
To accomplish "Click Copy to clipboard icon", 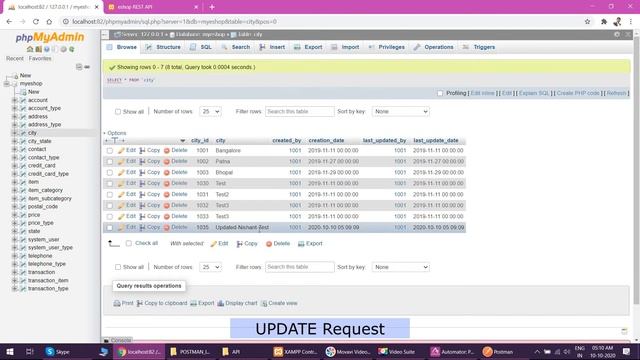I will pos(140,303).
